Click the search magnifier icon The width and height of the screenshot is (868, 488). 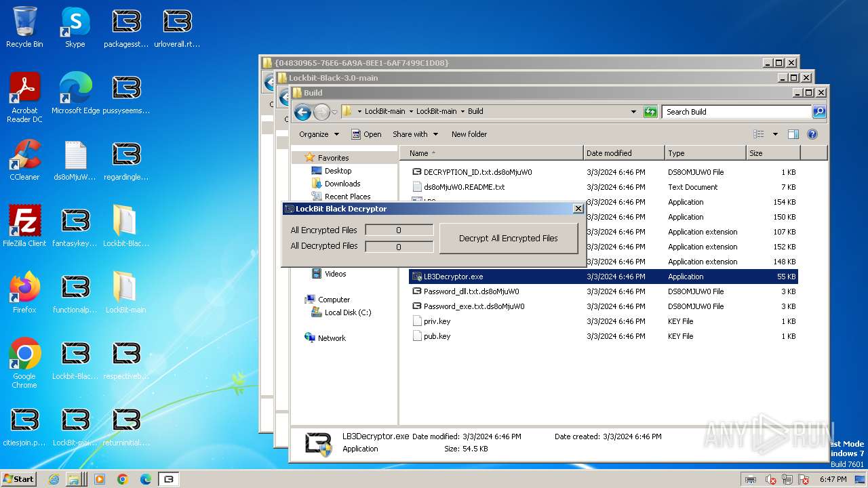tap(819, 112)
